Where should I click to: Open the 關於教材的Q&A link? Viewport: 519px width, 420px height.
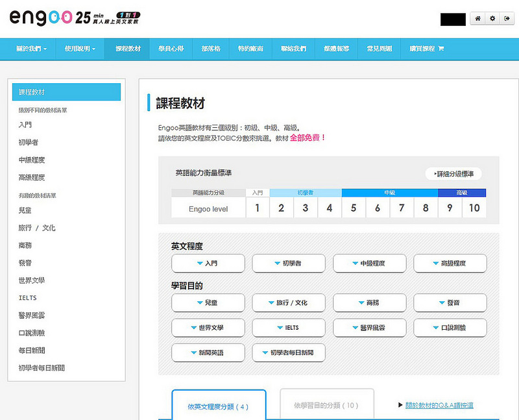pyautogui.click(x=441, y=404)
